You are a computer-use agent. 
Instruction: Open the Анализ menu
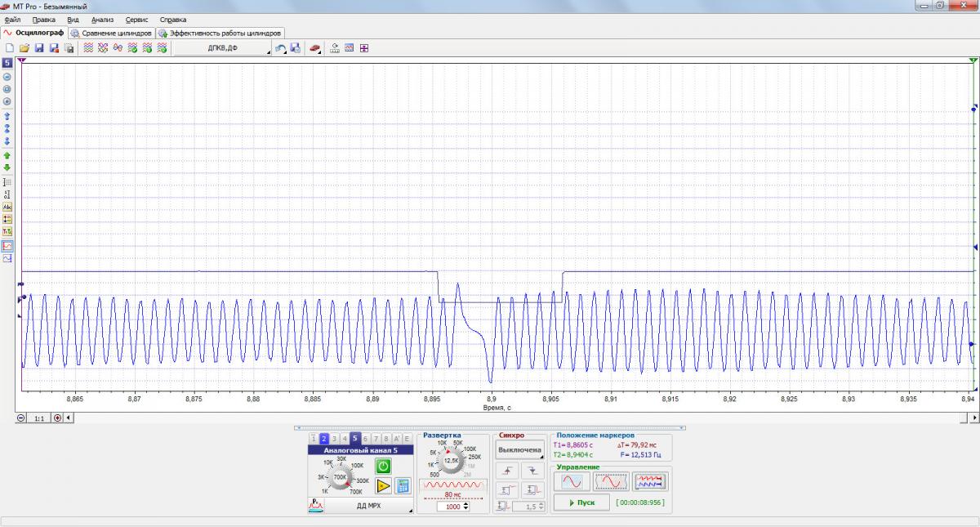click(103, 20)
